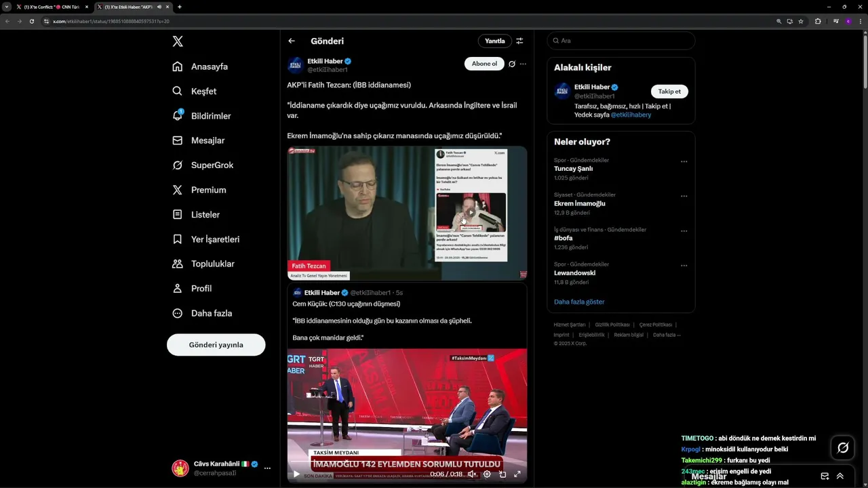
Task: Open Hizmet Şartları footer link
Action: tap(569, 325)
